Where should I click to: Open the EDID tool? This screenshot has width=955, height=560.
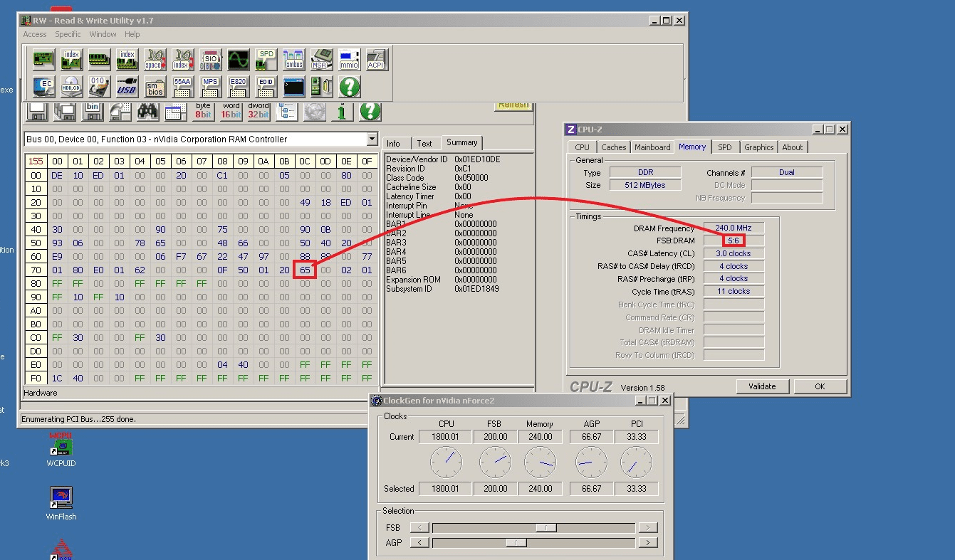[x=266, y=87]
